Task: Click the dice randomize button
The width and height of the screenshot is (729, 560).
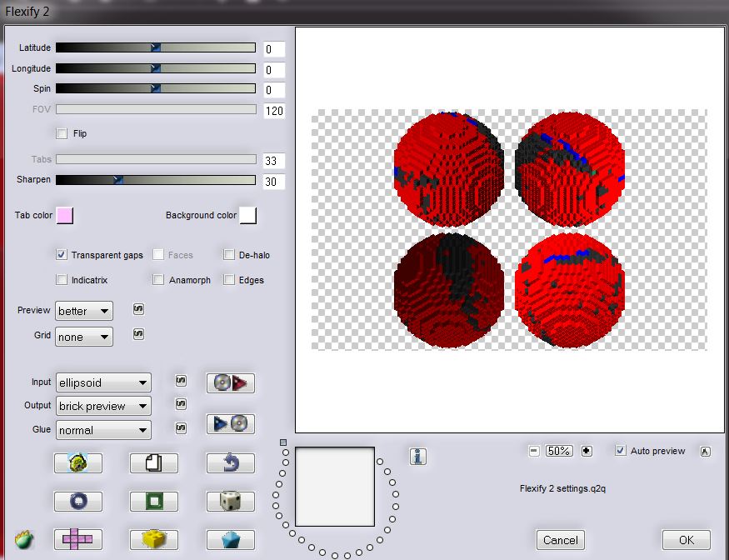Action: [x=231, y=502]
